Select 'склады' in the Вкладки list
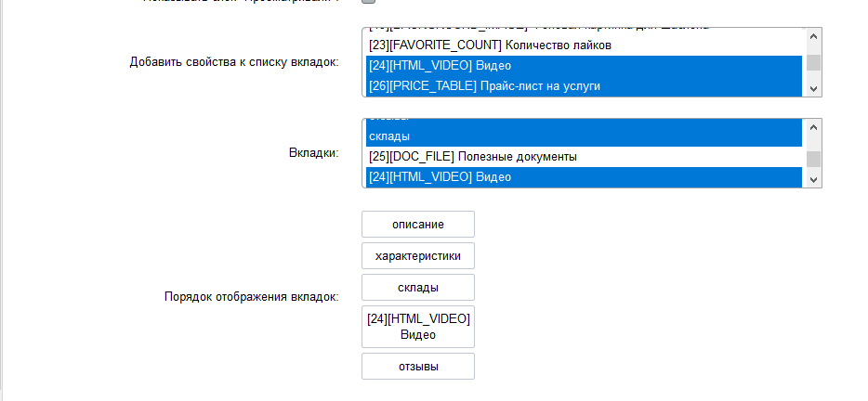This screenshot has width=868, height=401. coord(584,136)
